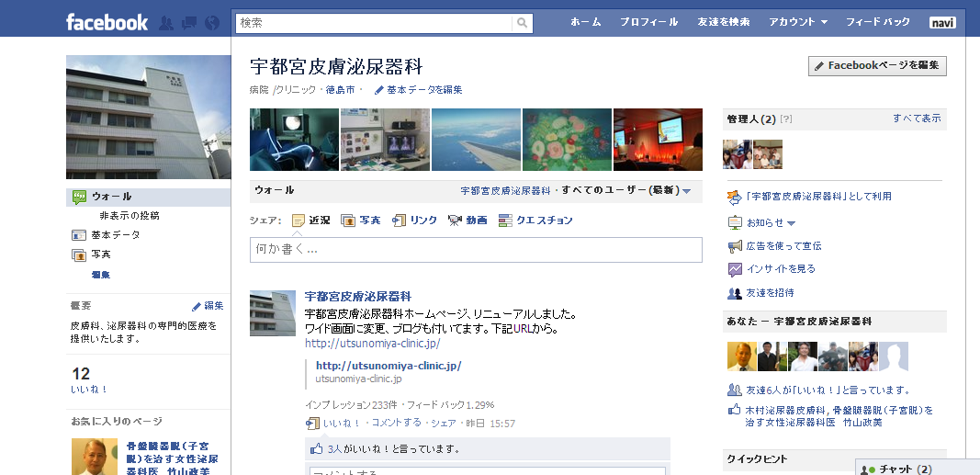
Task: Click the シェア link under the post
Action: 443,424
